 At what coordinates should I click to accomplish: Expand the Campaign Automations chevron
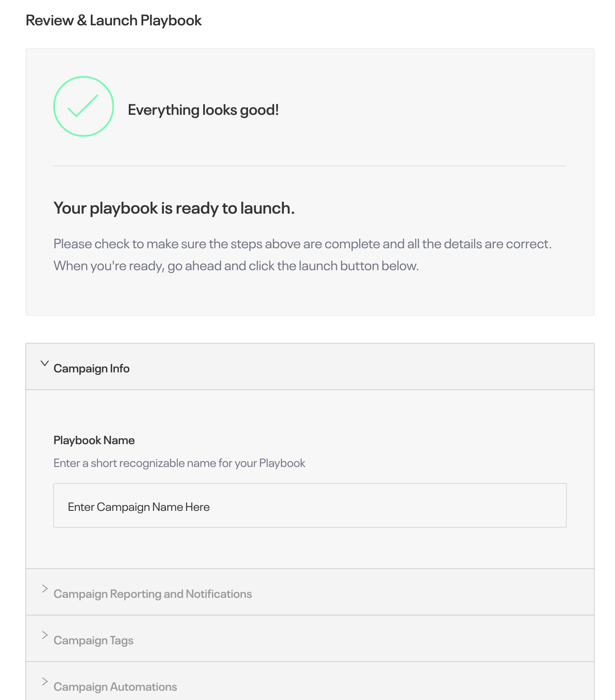(45, 681)
